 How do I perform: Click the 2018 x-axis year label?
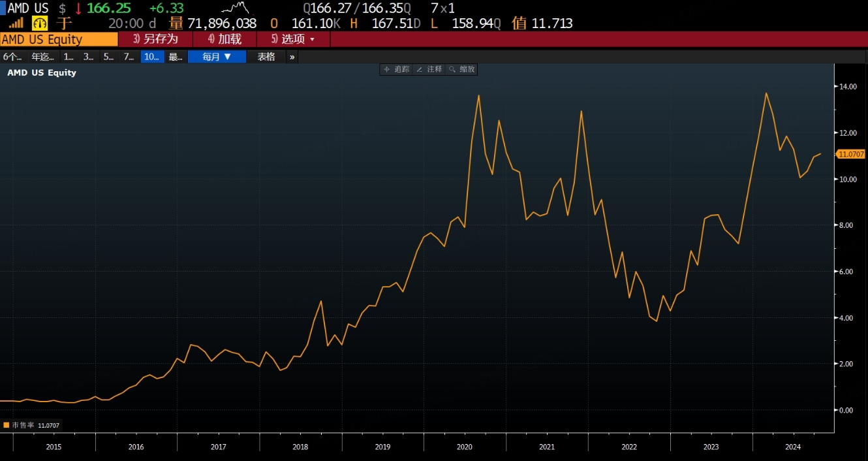pos(300,447)
